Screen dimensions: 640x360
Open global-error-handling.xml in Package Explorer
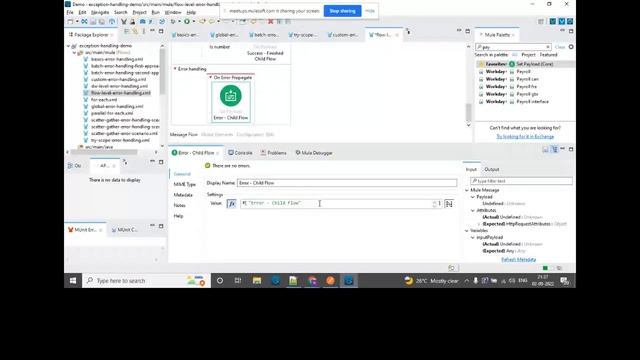pyautogui.click(x=117, y=107)
